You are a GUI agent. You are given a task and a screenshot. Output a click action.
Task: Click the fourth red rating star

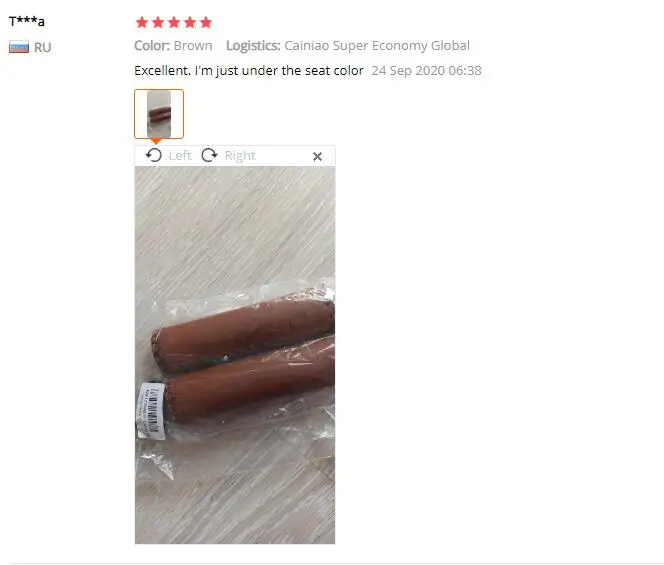pos(190,22)
